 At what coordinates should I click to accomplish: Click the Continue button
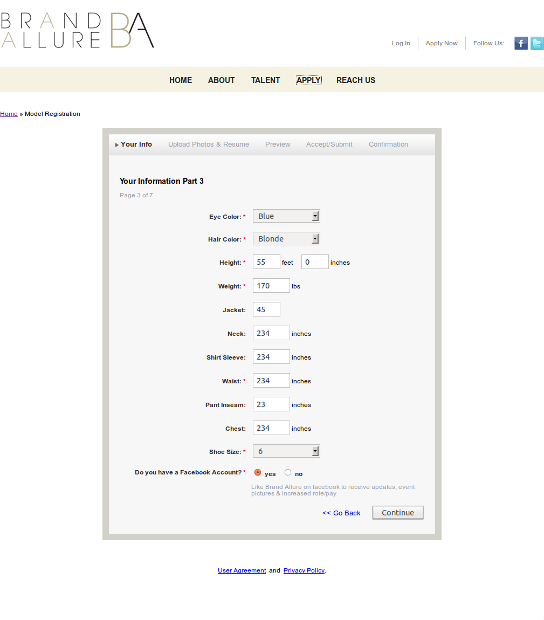click(x=398, y=513)
